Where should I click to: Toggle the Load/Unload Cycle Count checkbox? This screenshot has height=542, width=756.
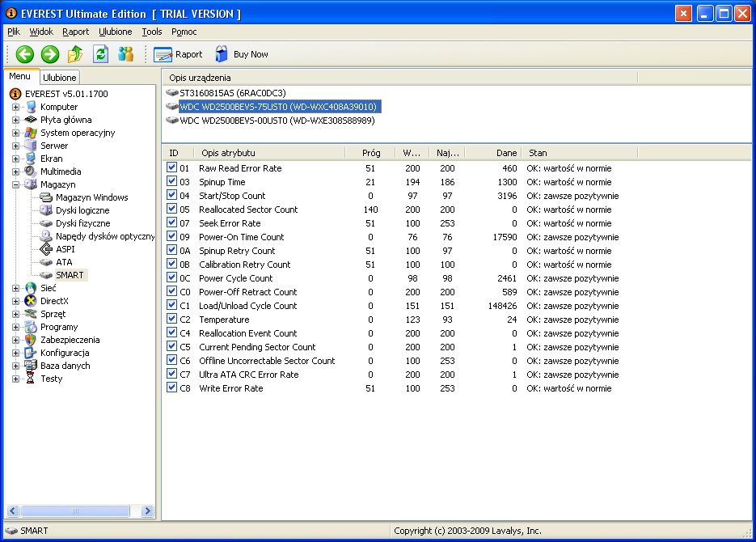pyautogui.click(x=171, y=305)
